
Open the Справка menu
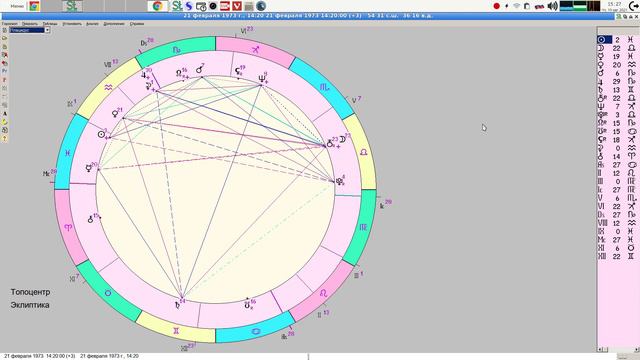[137, 24]
